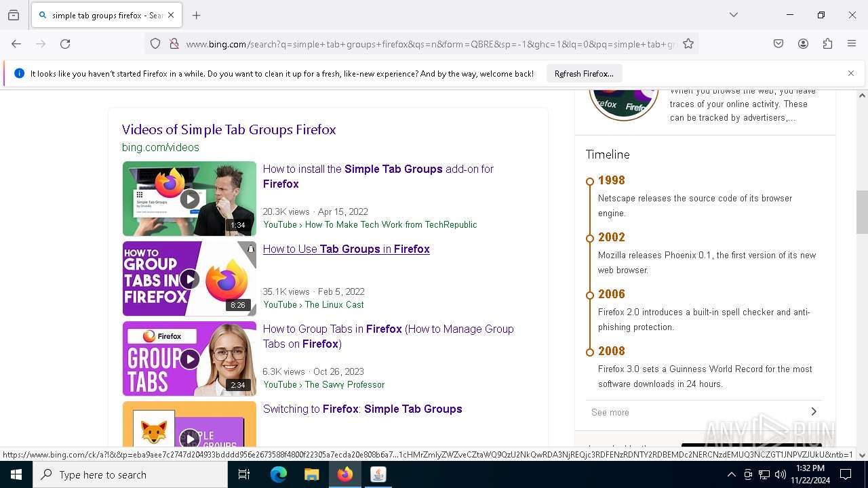
Task: Click the 2006 timeline entry
Action: click(612, 293)
